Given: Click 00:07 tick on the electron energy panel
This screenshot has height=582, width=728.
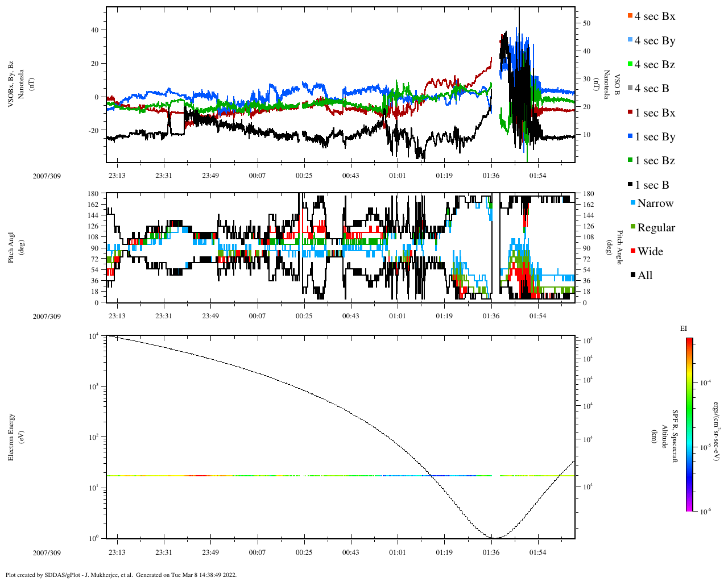Looking at the screenshot, I should click(x=257, y=552).
